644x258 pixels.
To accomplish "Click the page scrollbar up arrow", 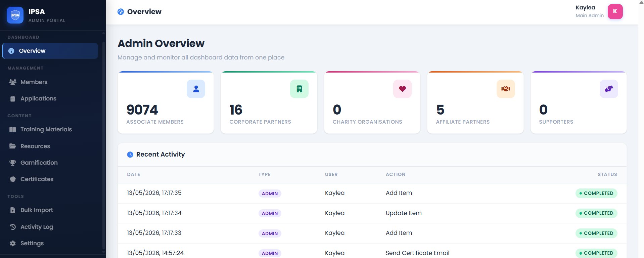I will 641,2.
